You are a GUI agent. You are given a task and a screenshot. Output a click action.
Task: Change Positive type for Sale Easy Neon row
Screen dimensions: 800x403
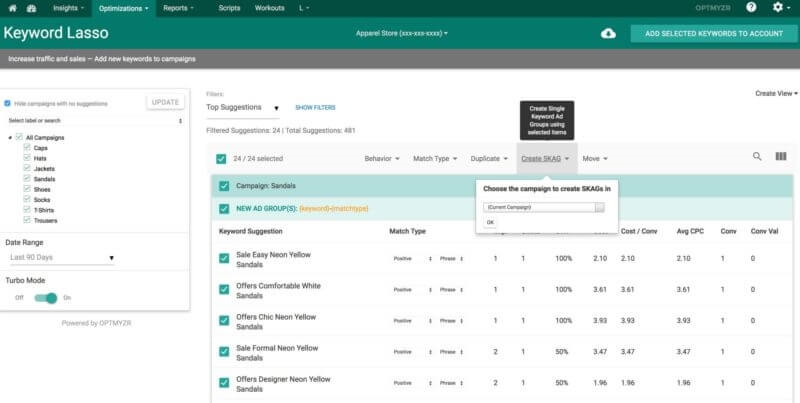(412, 259)
